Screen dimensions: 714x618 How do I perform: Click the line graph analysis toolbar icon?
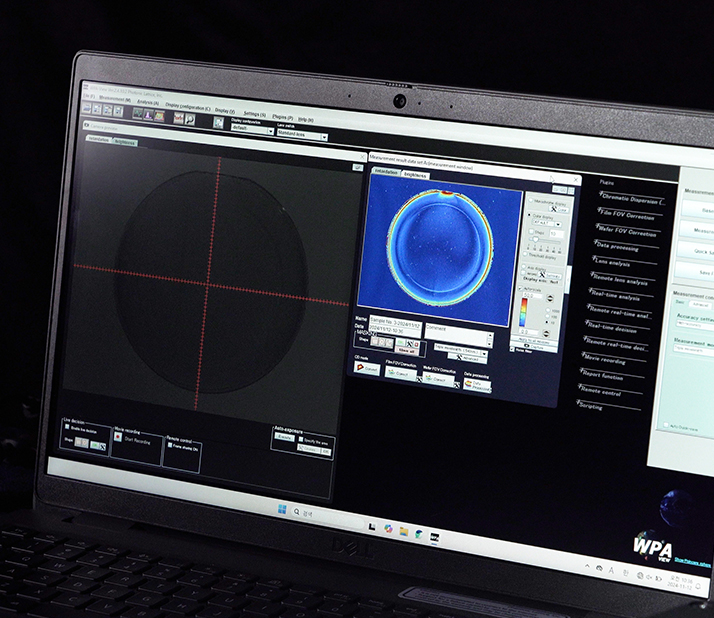pos(138,113)
